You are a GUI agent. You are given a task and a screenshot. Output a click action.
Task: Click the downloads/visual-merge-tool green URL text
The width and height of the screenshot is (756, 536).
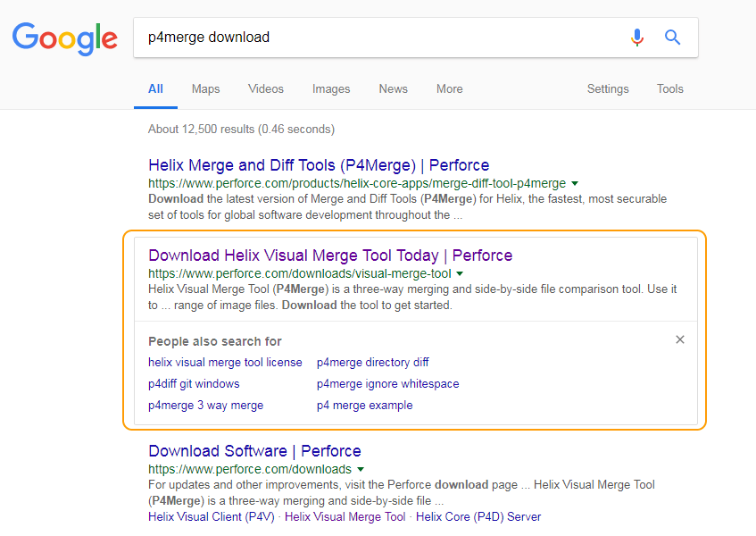(299, 273)
